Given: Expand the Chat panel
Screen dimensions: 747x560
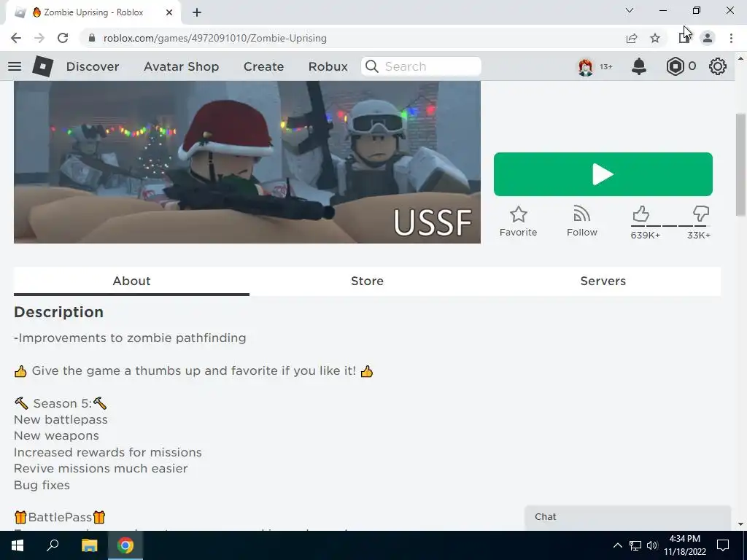Looking at the screenshot, I should pos(627,517).
